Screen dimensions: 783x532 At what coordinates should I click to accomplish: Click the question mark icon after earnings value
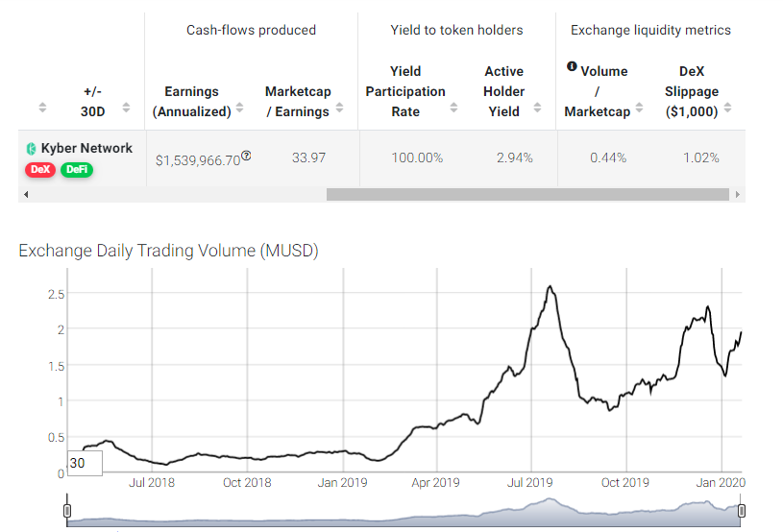(246, 156)
